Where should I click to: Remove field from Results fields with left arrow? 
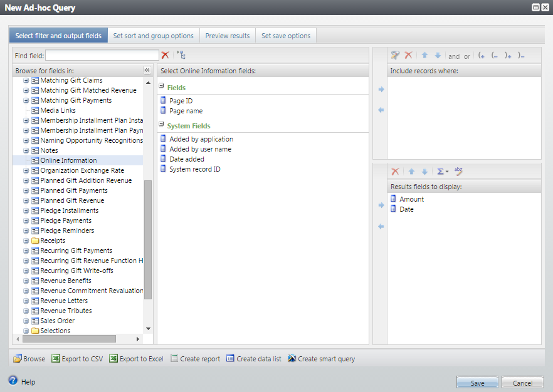(381, 227)
